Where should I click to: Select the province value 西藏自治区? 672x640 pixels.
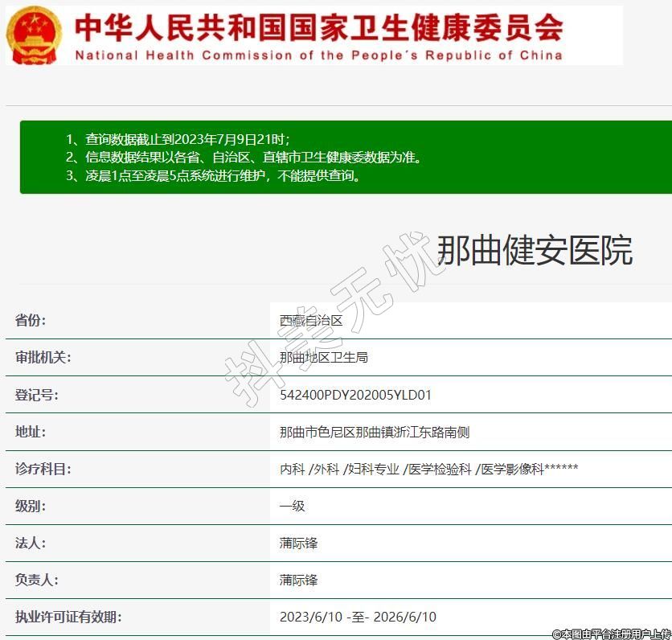point(311,320)
